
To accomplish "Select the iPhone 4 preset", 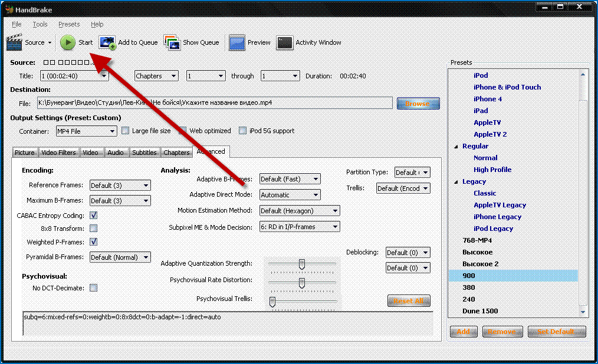I will coord(488,99).
